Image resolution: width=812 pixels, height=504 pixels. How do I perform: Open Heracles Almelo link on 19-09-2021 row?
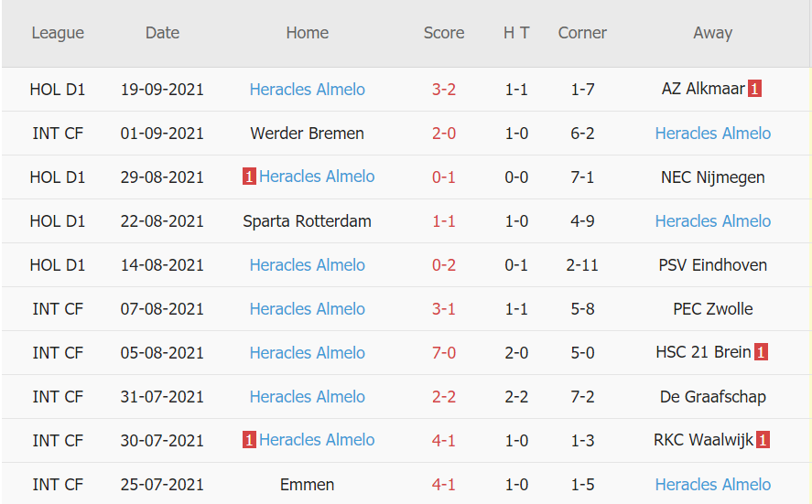pos(307,90)
